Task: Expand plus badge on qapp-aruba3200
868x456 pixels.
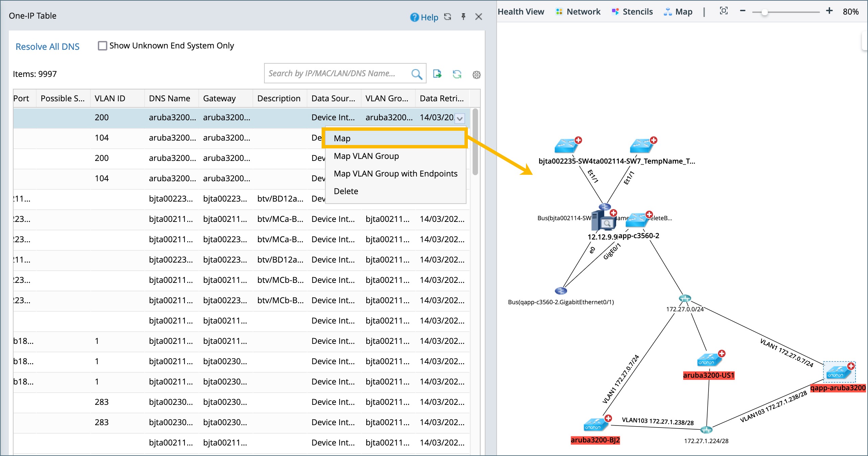Action: point(851,366)
